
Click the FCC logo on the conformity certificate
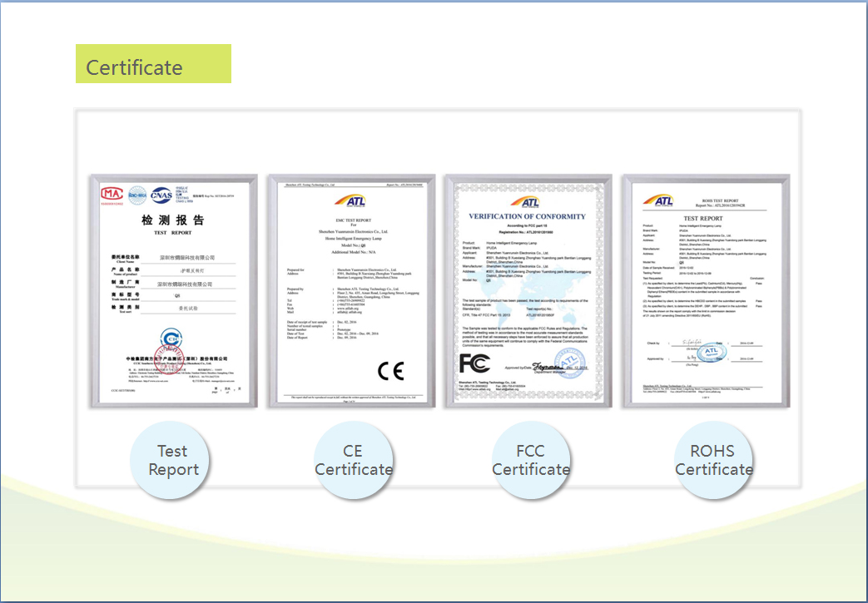pos(474,363)
